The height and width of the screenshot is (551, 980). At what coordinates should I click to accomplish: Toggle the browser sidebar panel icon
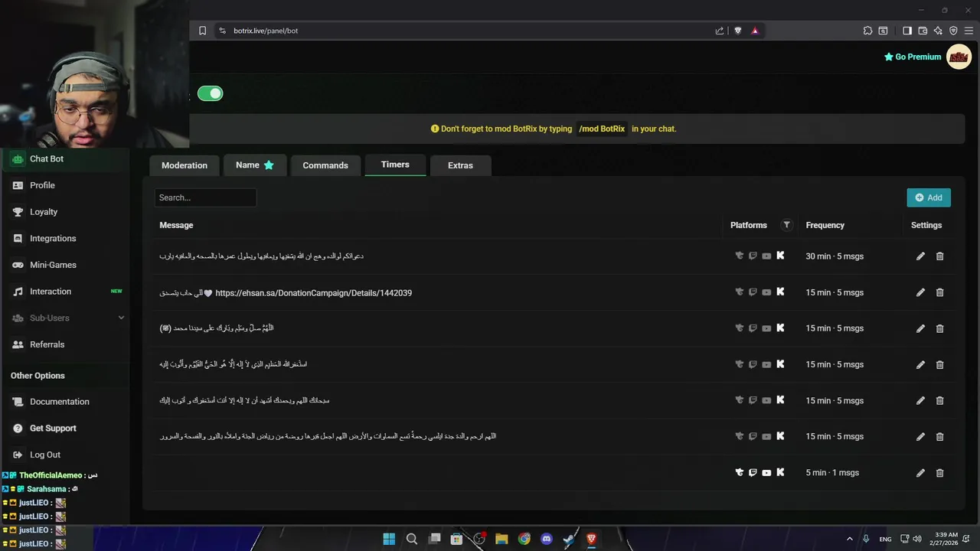[907, 31]
